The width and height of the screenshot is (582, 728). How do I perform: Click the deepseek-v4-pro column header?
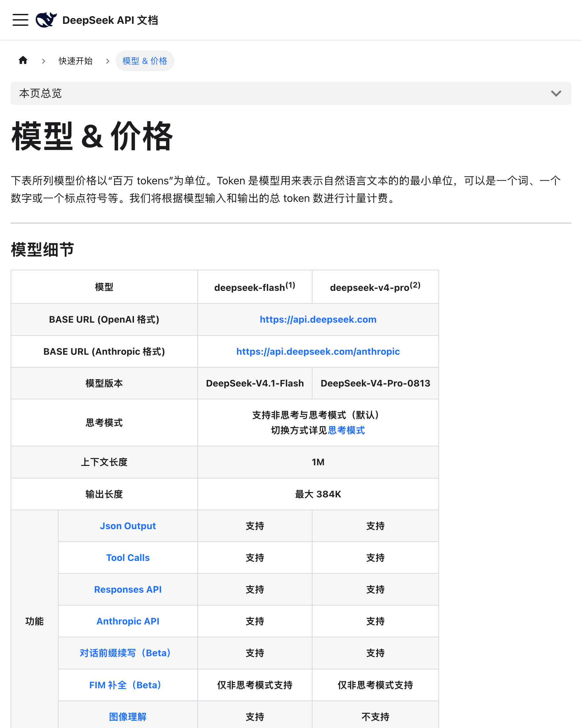coord(375,287)
